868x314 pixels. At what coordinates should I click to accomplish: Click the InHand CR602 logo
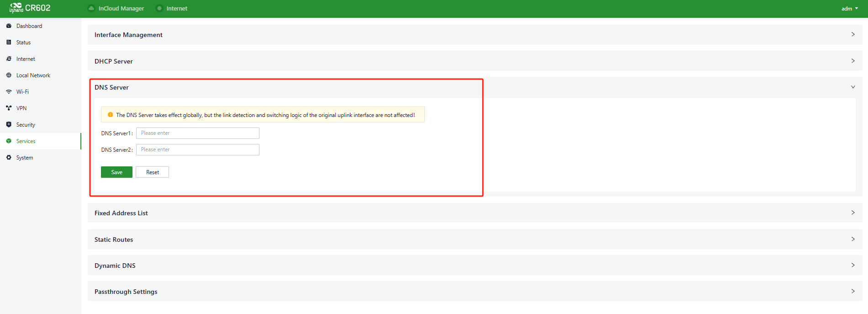click(x=30, y=8)
